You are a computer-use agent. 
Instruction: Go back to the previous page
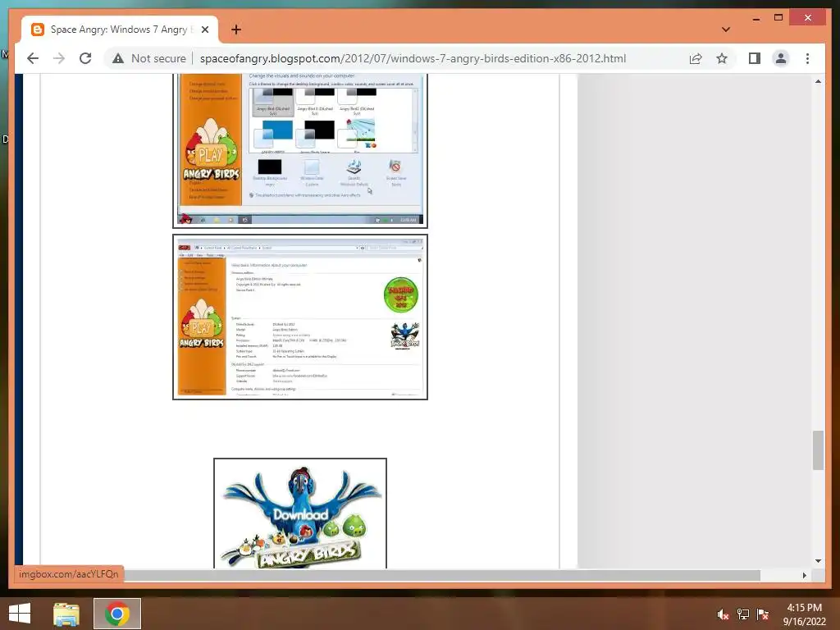(33, 58)
